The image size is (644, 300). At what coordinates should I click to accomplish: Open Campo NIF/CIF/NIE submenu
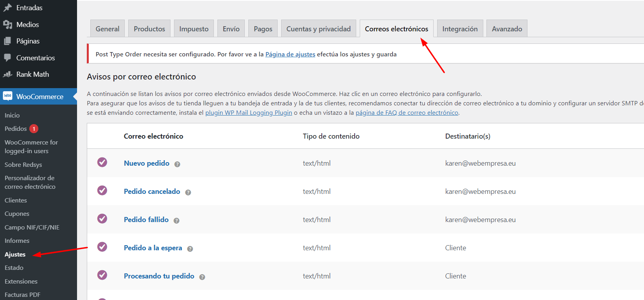(x=32, y=227)
